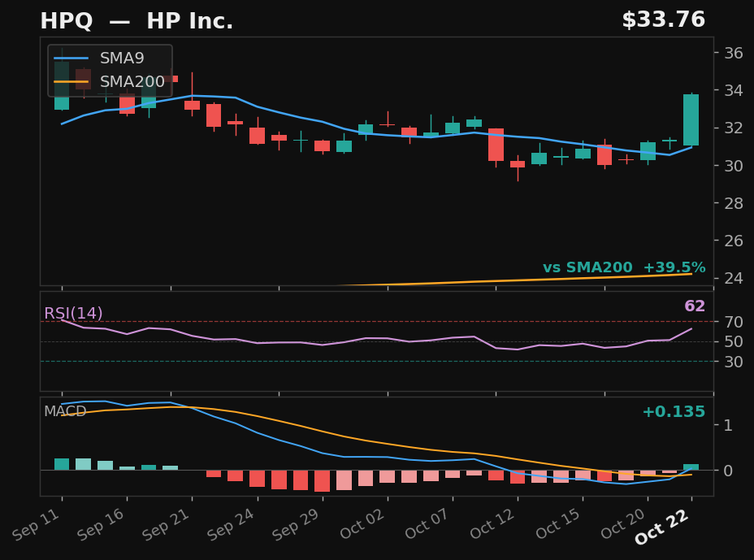Click the RSI(14) panel label
This screenshot has width=754, height=560.
[x=73, y=313]
